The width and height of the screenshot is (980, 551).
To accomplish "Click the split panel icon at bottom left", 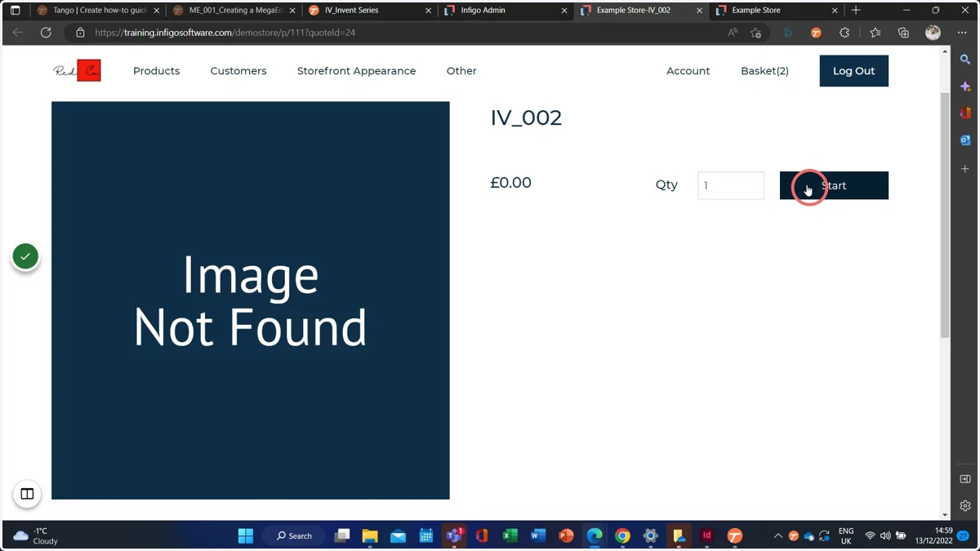I will pos(27,494).
